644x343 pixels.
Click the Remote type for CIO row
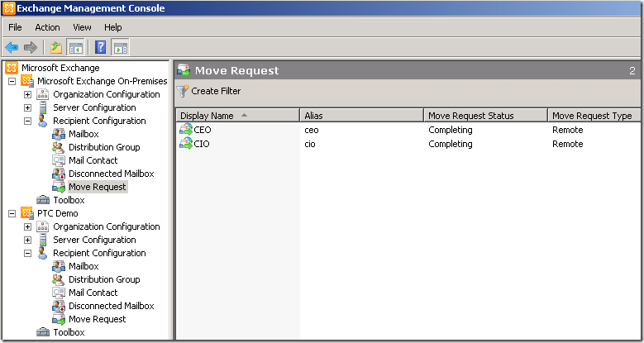[568, 144]
